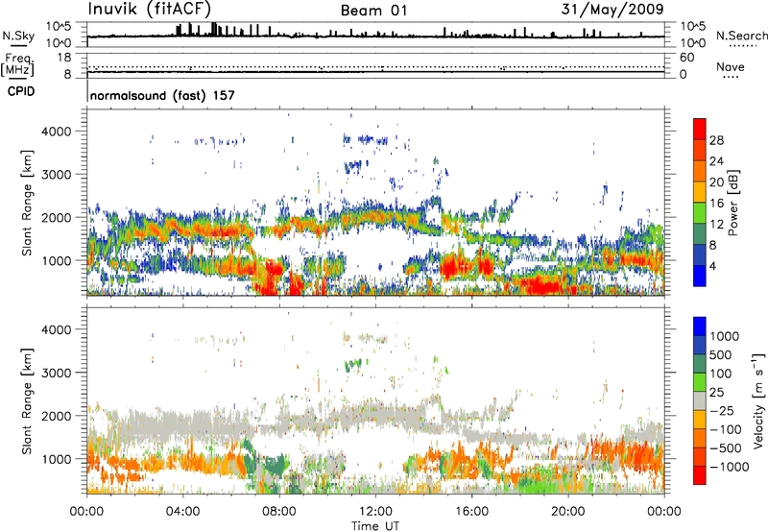Select the "16" power colorbar label
Viewport: 768px width, 532px height.
716,204
